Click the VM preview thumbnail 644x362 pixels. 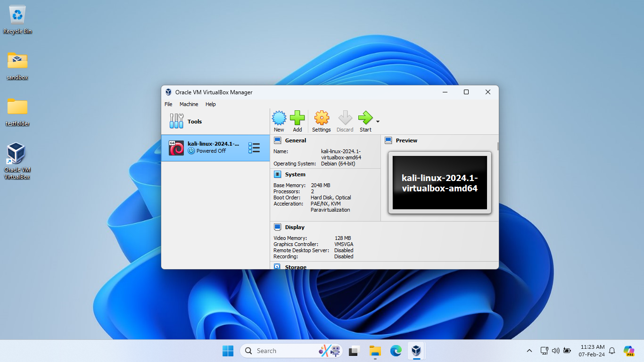tap(440, 183)
